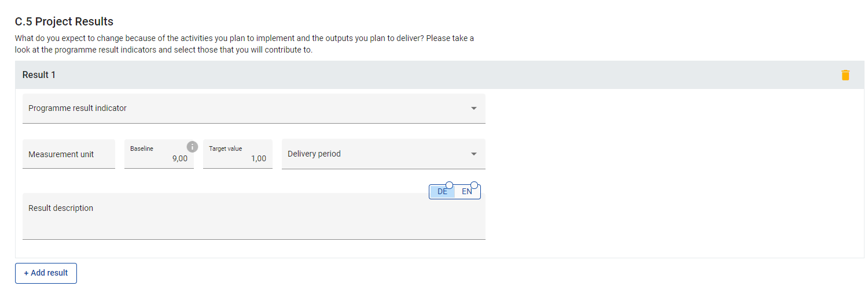Click the Programme result indicator field label
This screenshot has height=297, width=868.
78,108
